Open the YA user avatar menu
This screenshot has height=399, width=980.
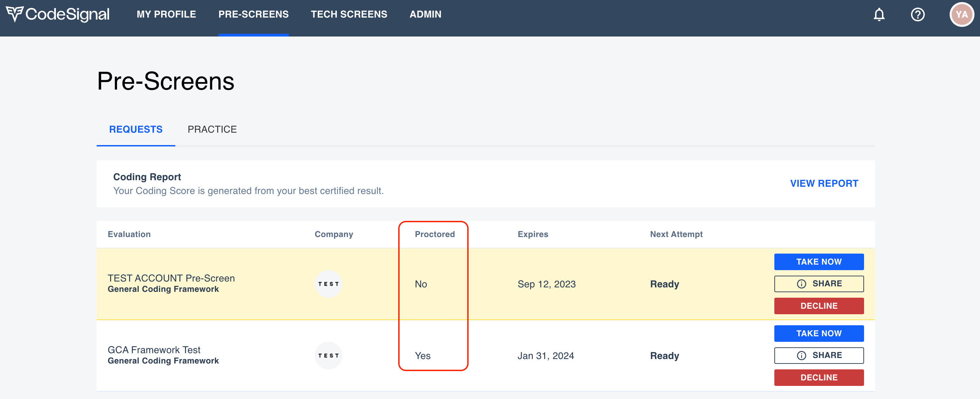[961, 14]
